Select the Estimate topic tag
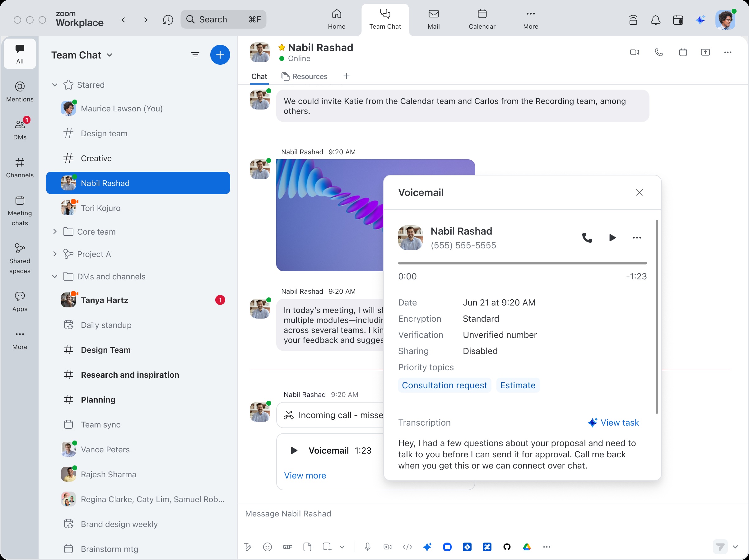This screenshot has width=749, height=560. point(518,385)
